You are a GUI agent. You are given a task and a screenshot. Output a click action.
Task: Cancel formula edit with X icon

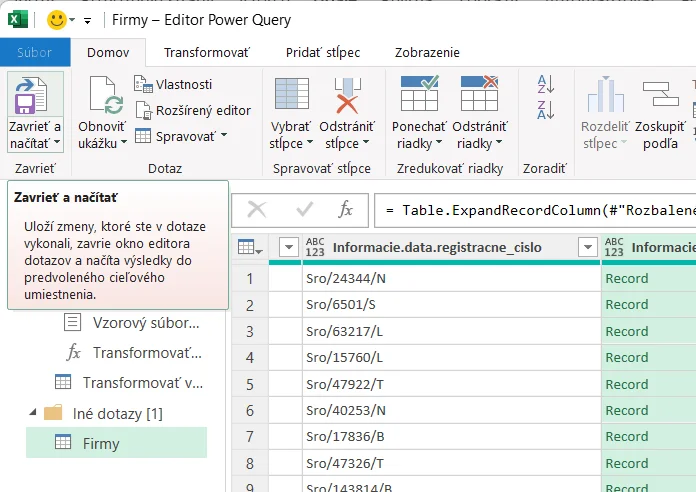(x=257, y=209)
